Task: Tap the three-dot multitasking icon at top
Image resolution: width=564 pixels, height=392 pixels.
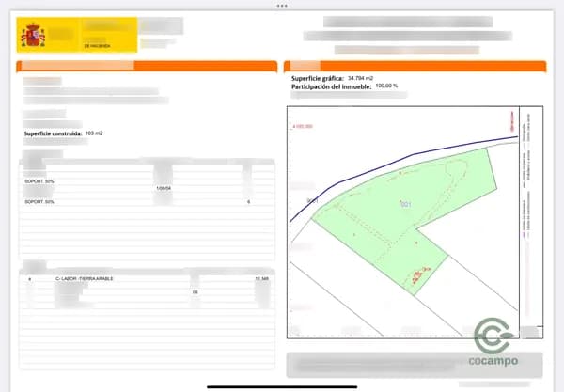Action: [281, 5]
